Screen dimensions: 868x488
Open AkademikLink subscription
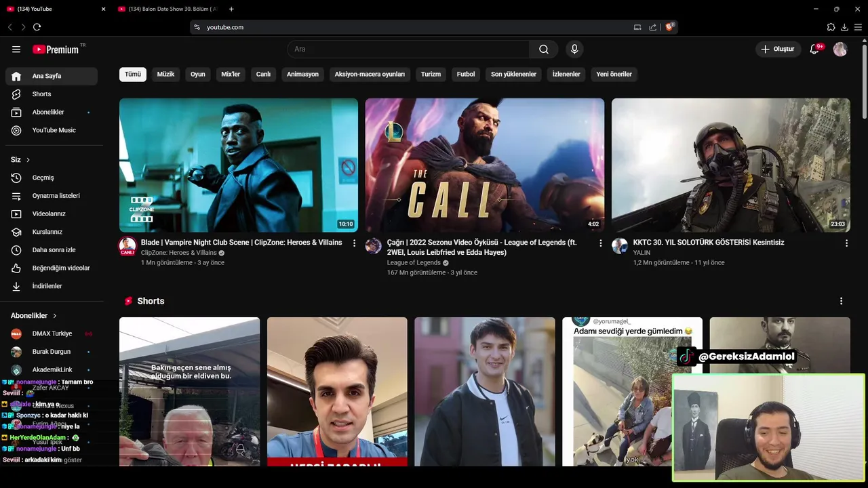52,369
